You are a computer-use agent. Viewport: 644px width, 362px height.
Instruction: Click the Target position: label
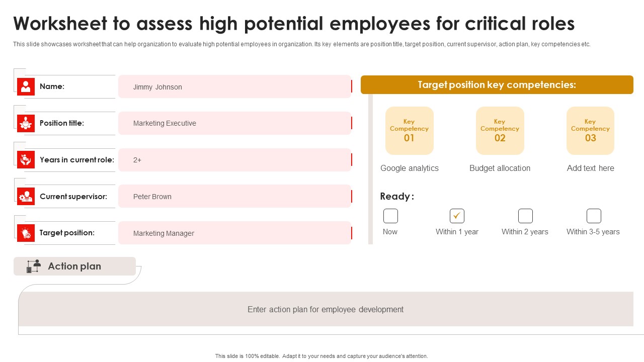pos(67,233)
